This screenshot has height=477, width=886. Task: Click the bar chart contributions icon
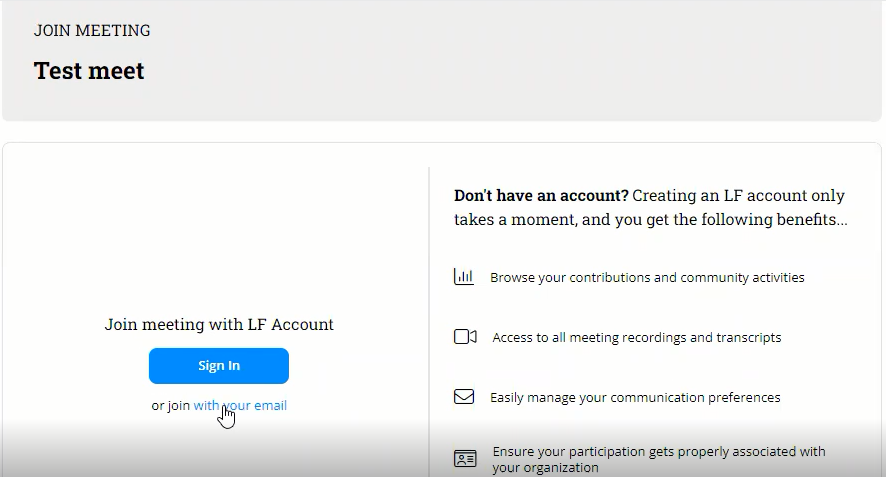464,277
